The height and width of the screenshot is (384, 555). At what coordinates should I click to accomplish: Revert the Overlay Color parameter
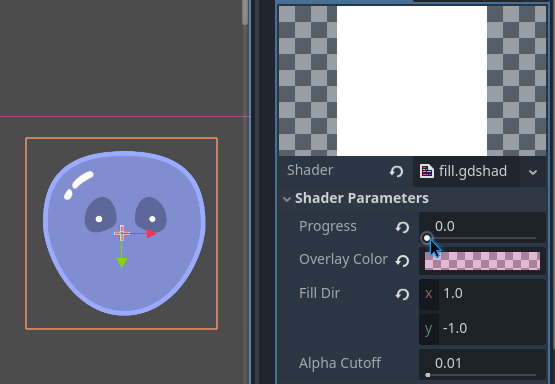402,261
